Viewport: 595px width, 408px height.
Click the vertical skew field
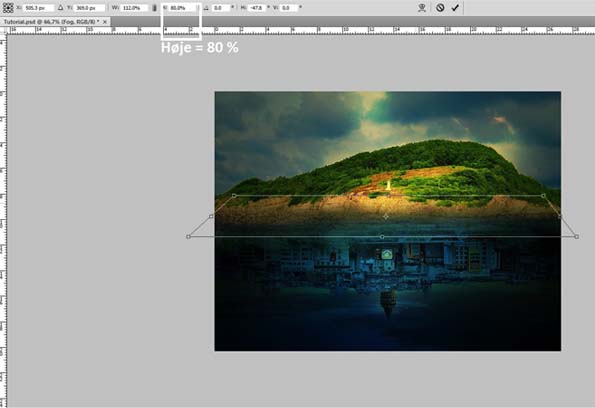[x=289, y=8]
